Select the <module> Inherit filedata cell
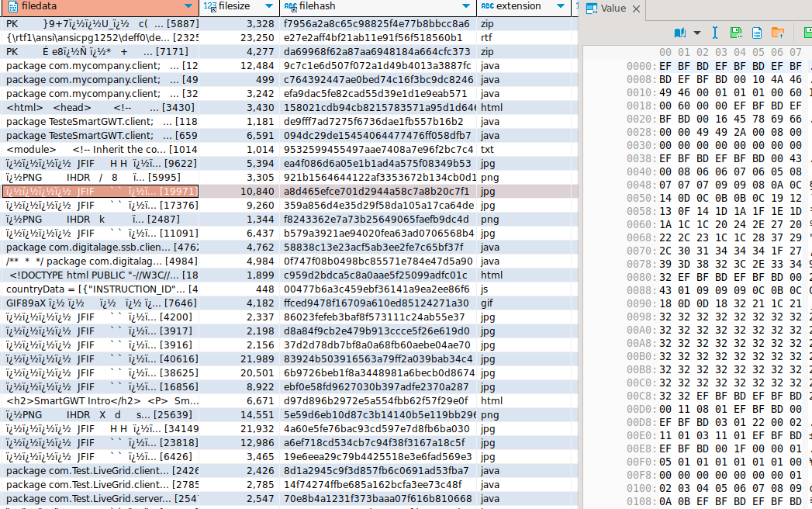The image size is (812, 509). [x=101, y=150]
